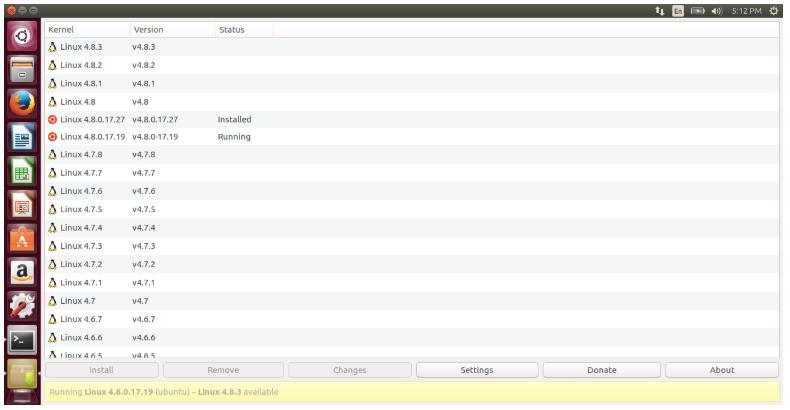The height and width of the screenshot is (410, 790).
Task: Open LibreOffice Writer in the launcher
Action: pyautogui.click(x=22, y=137)
